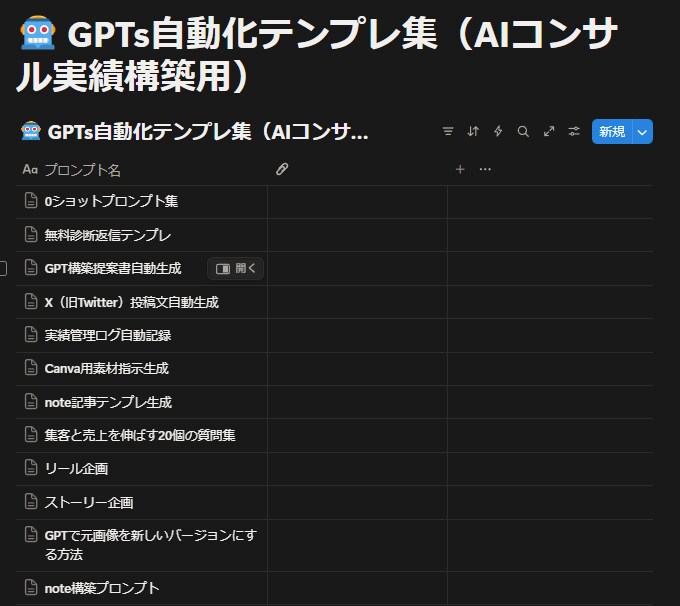Click page icon of 無料診断返信テンプレ row
Image resolution: width=680 pixels, height=606 pixels.
[x=31, y=235]
